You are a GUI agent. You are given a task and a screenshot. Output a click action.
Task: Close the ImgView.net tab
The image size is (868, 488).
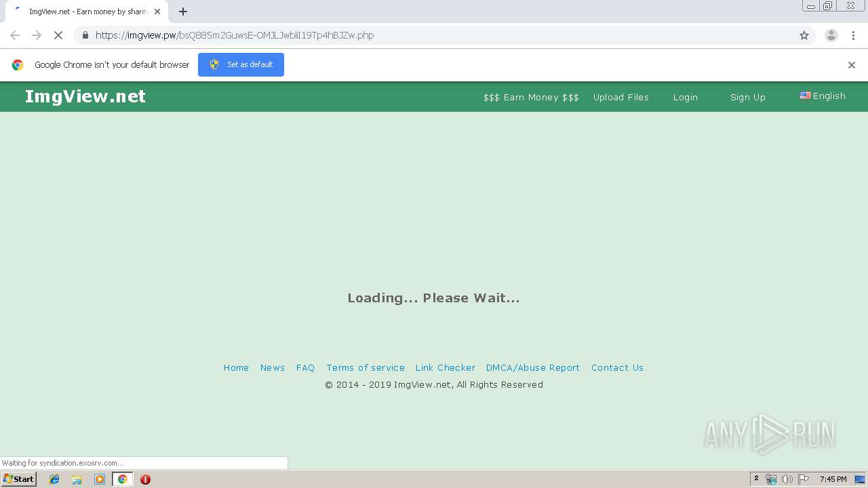click(x=157, y=12)
